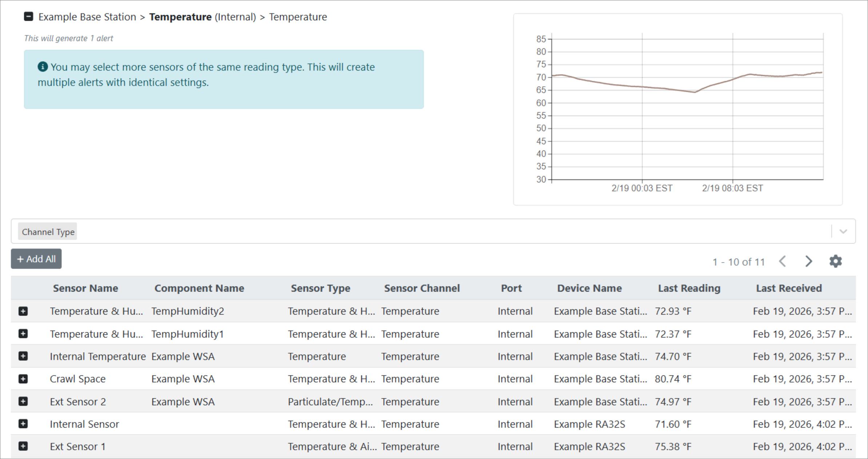Expand the Channel Type dropdown arrow
This screenshot has height=459, width=868.
click(x=843, y=232)
